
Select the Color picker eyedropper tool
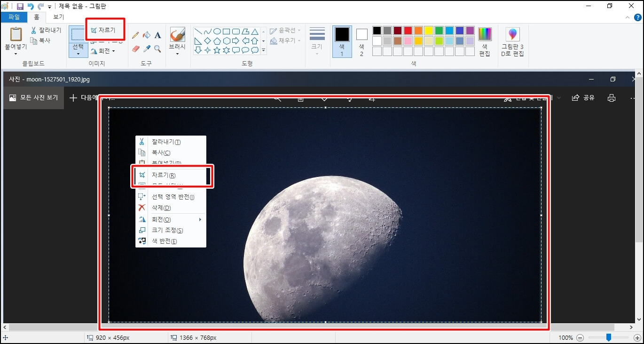click(x=147, y=48)
